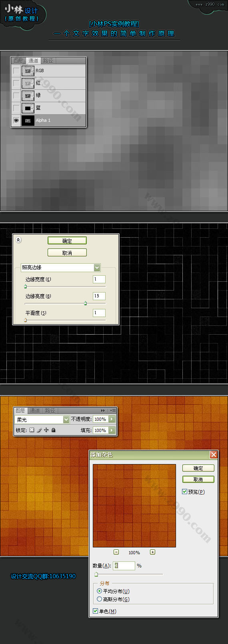Screen dimensions: 228x644
Task: Toggle visibility eye of Alpha 1 channel
Action: tap(16, 120)
